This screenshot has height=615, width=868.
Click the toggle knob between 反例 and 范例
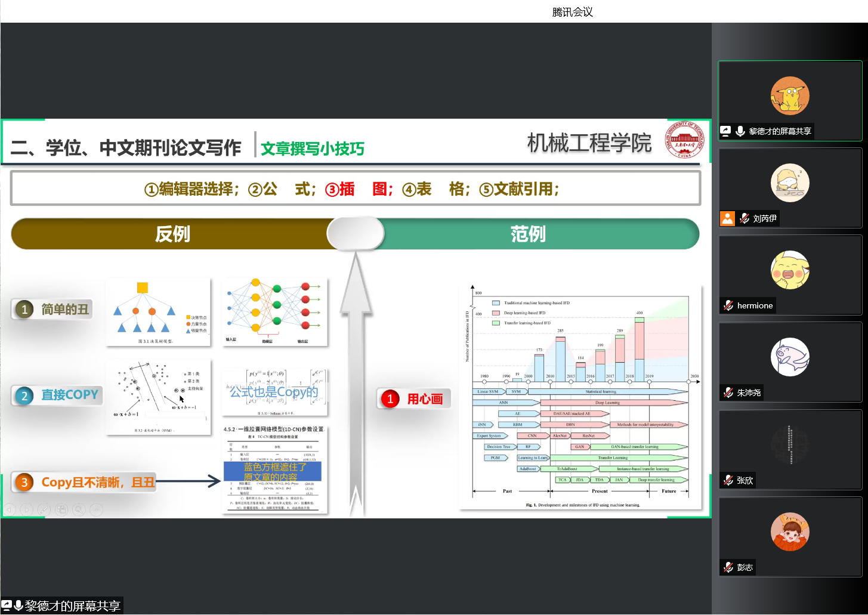(356, 233)
